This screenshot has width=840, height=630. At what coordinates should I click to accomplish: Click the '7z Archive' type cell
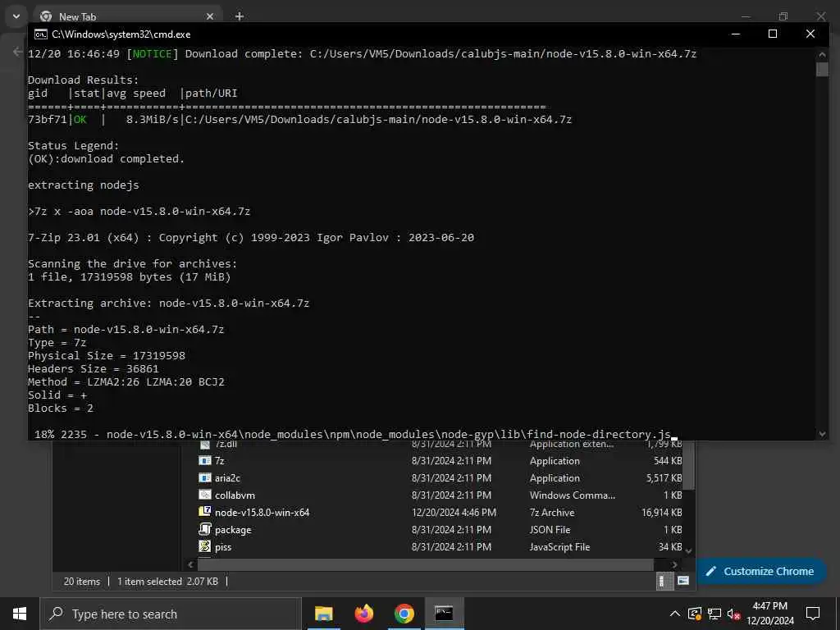[x=552, y=512]
